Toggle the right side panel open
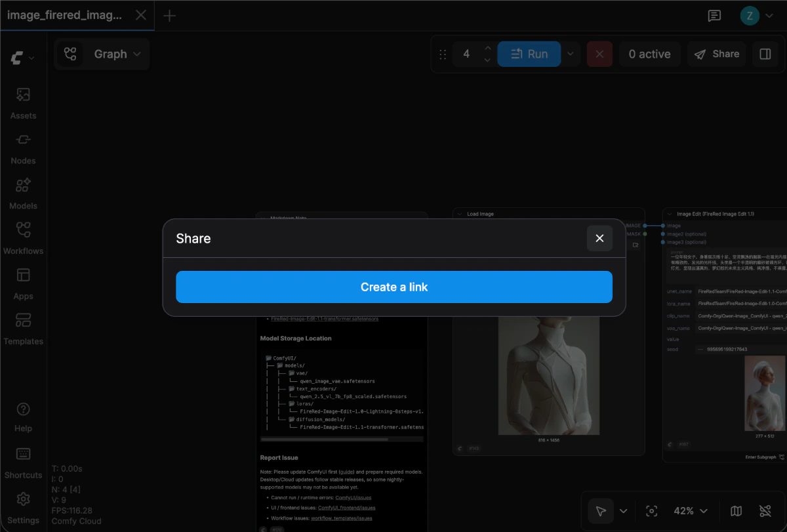The height and width of the screenshot is (532, 787). click(x=765, y=54)
